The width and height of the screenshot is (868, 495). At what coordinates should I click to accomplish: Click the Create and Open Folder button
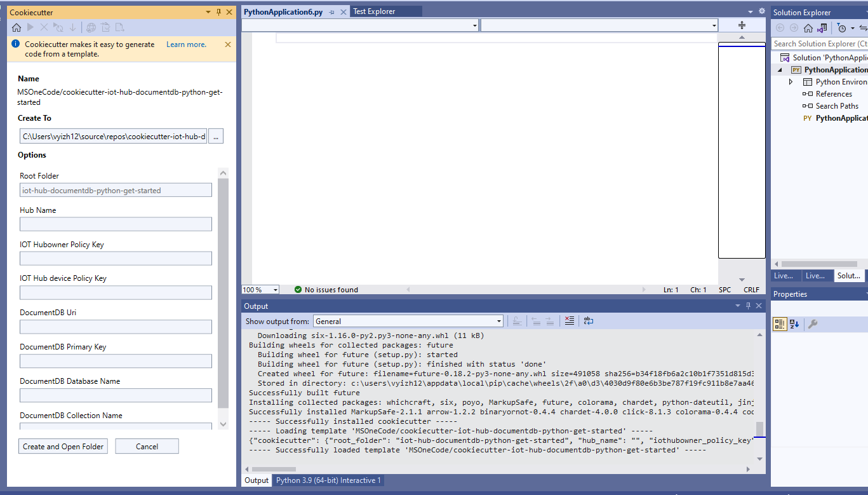[x=63, y=446]
